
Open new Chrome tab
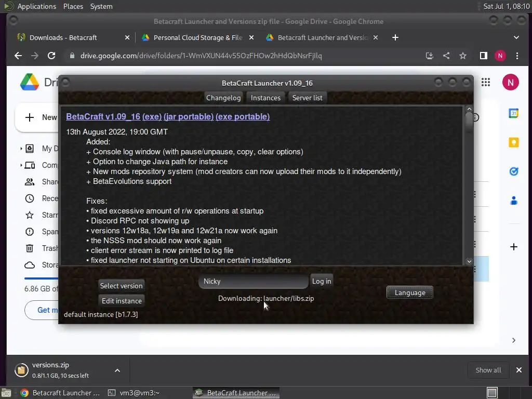[395, 37]
